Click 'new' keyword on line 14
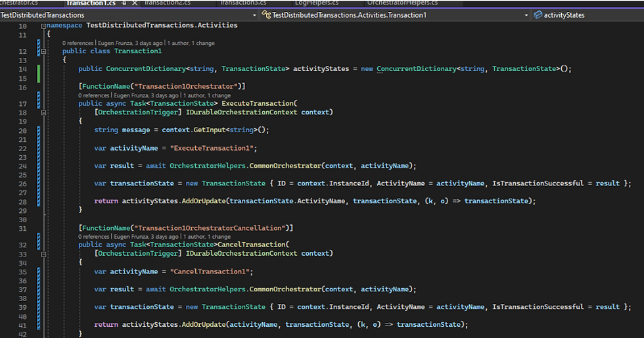This screenshot has height=338, width=644. click(367, 69)
